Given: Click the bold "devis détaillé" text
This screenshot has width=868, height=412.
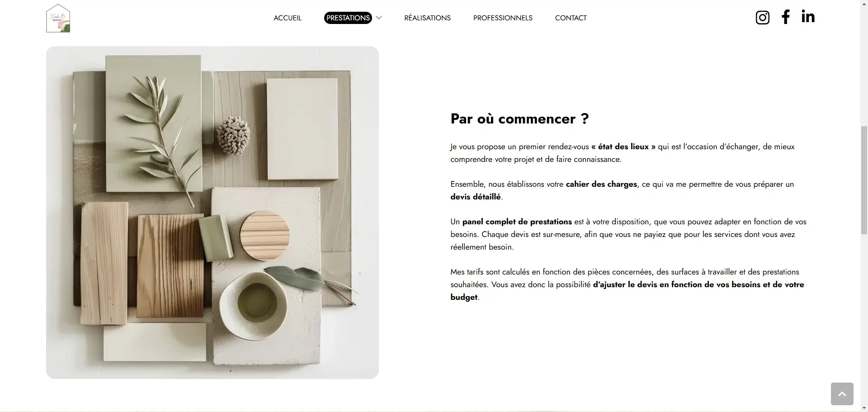Looking at the screenshot, I should tap(476, 197).
